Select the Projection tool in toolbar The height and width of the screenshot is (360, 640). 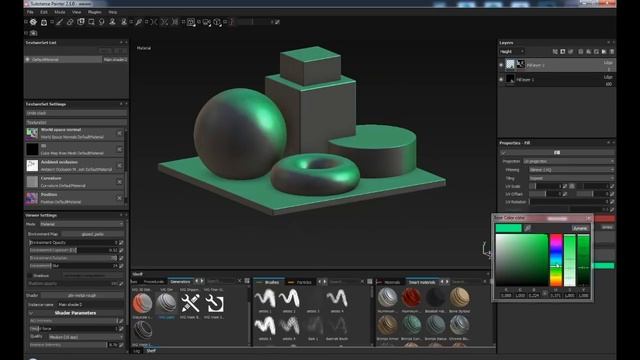81,22
